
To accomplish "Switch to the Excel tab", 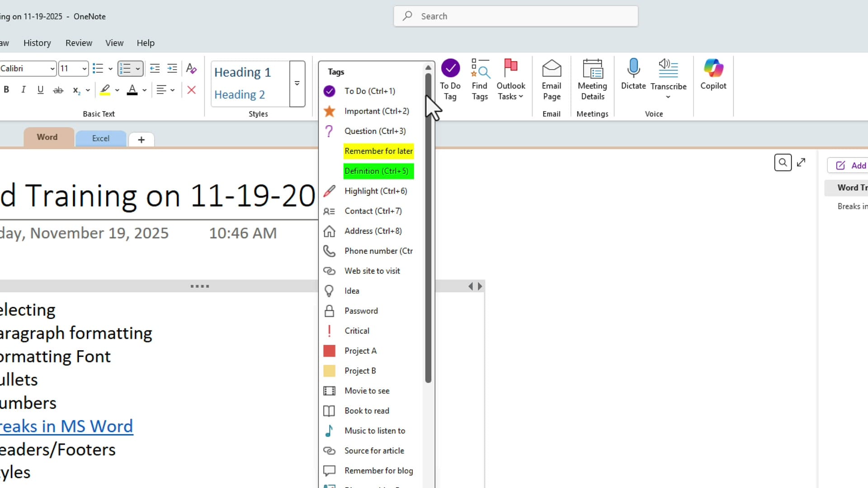I will tap(100, 138).
